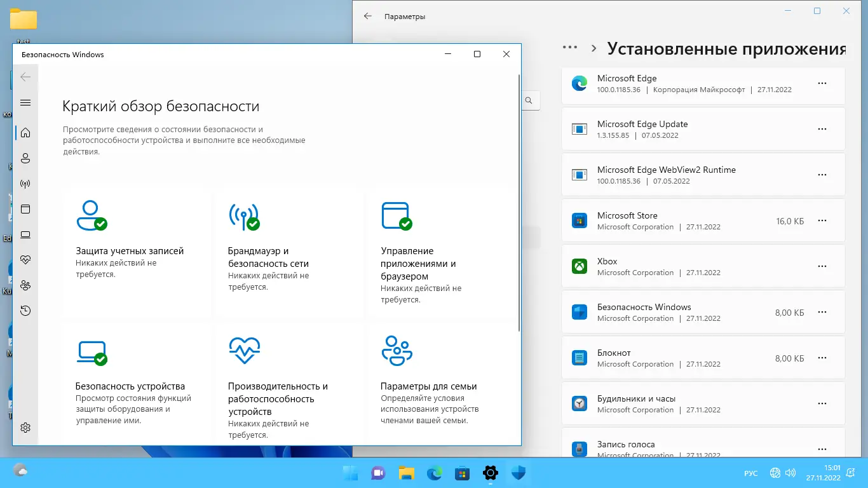The height and width of the screenshot is (488, 868).
Task: Open the Protection history clock icon
Action: point(25,310)
